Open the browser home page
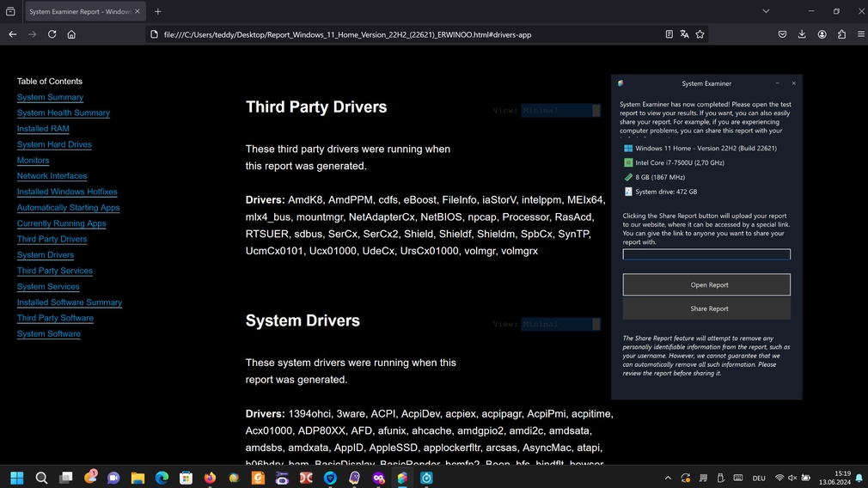Viewport: 868px width, 488px height. coord(71,34)
